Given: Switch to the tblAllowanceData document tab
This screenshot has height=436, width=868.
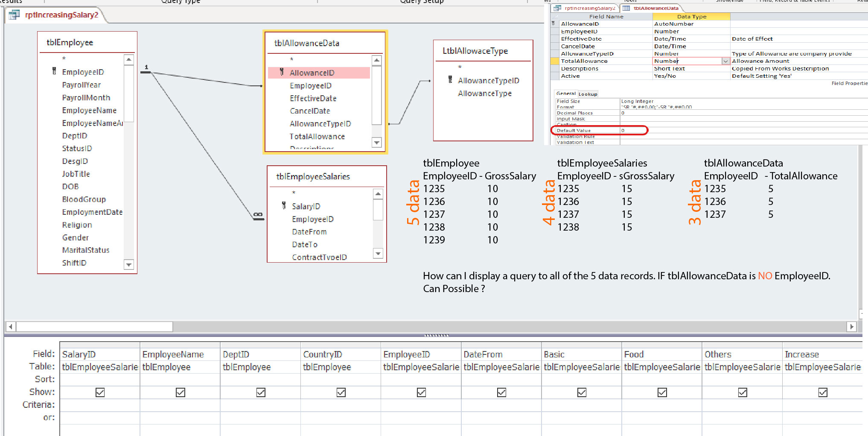Looking at the screenshot, I should [655, 8].
